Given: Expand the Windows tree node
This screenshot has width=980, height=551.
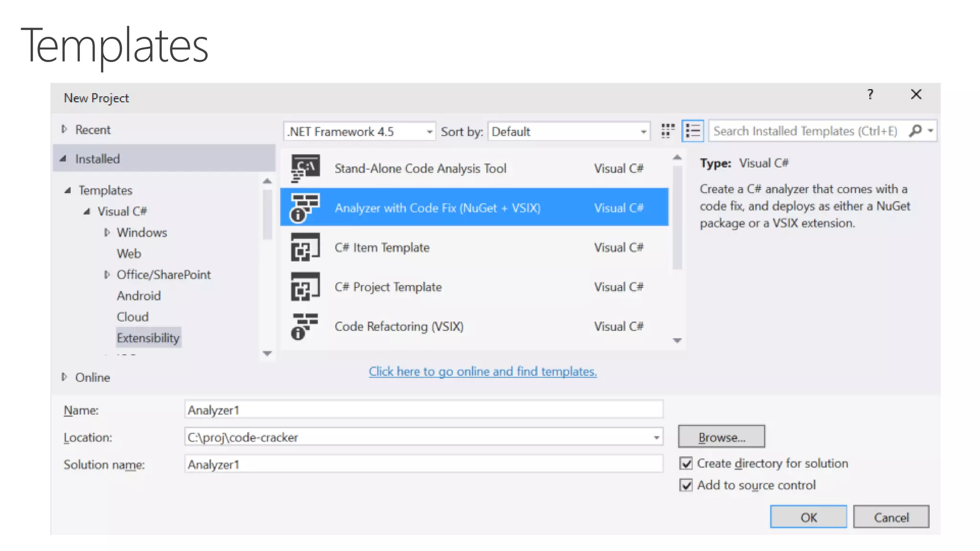Looking at the screenshot, I should (107, 232).
